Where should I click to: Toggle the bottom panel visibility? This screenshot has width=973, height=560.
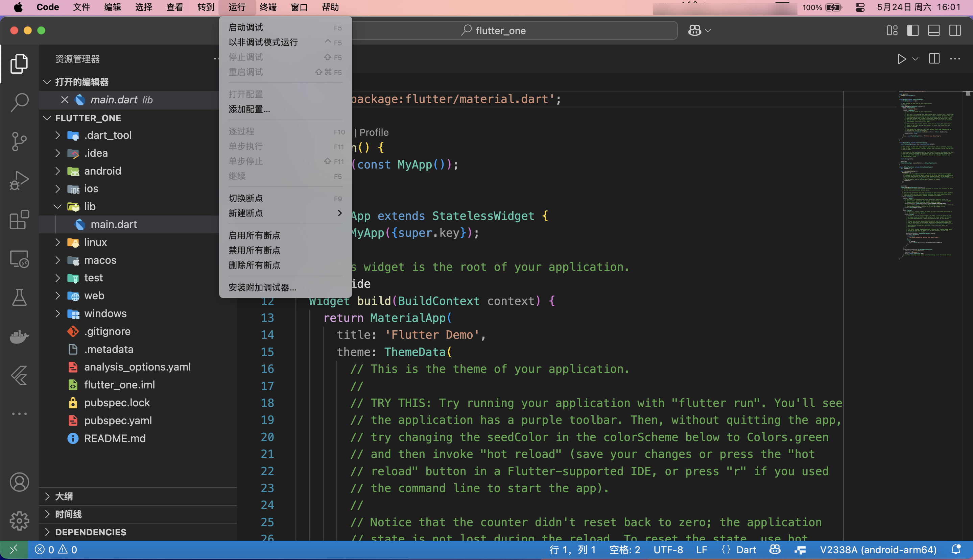coord(933,30)
